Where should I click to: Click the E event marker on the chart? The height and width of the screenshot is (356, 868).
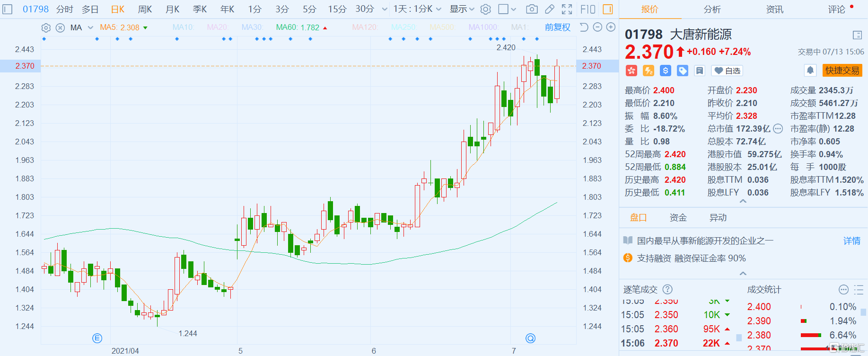(97, 338)
